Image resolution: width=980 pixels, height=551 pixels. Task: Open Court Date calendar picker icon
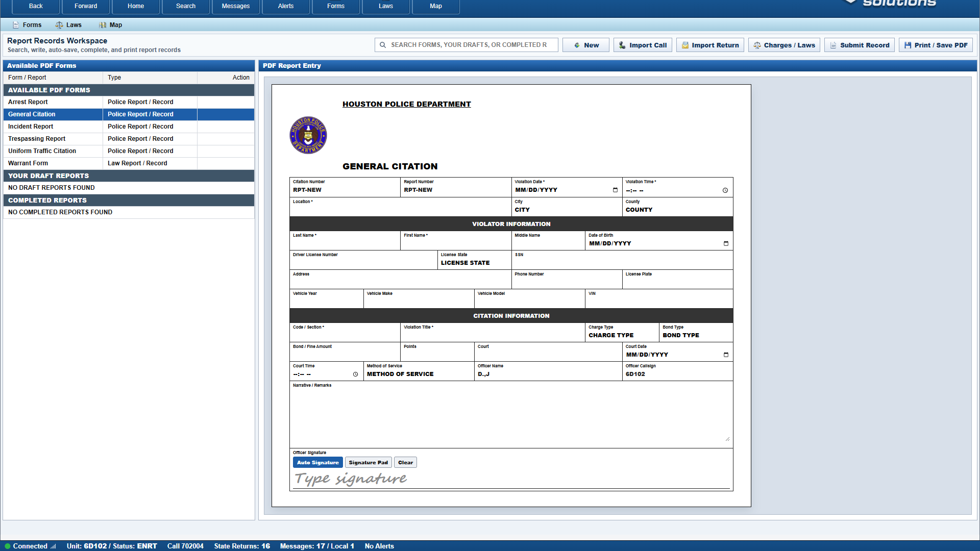pyautogui.click(x=726, y=355)
